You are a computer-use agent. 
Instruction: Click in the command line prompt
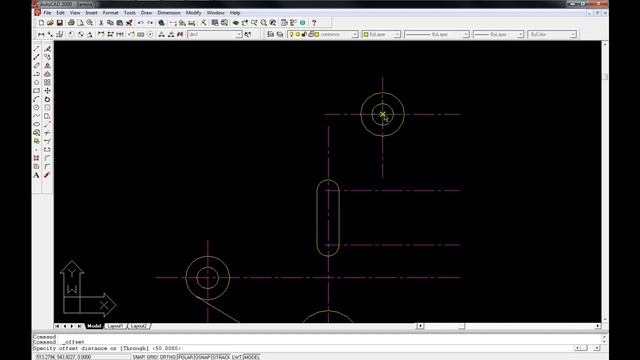pos(302,349)
